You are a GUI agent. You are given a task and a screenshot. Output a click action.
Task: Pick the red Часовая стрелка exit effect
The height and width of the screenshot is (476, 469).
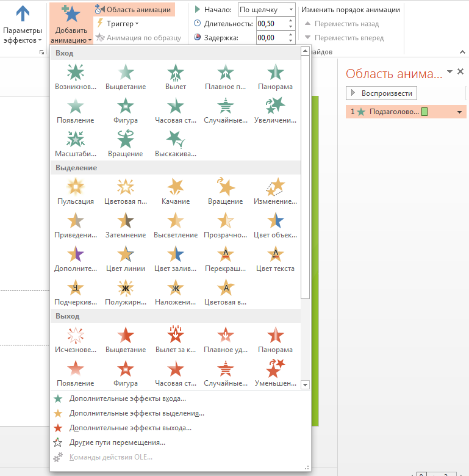176,373
